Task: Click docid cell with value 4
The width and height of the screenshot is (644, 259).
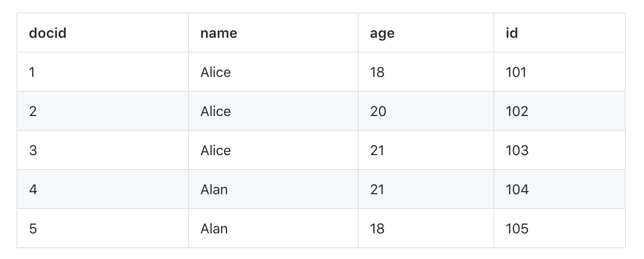Action: point(33,189)
